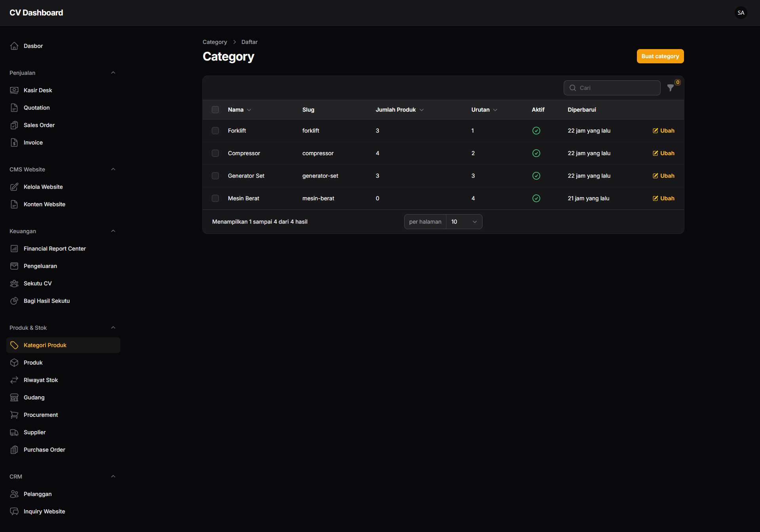Toggle the select-all header checkbox
760x532 pixels.
point(215,110)
